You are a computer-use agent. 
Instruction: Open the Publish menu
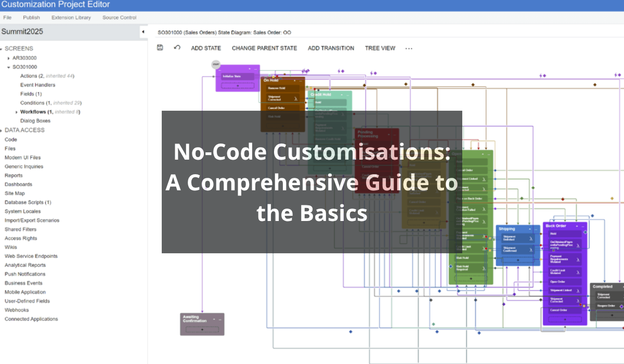(x=31, y=18)
